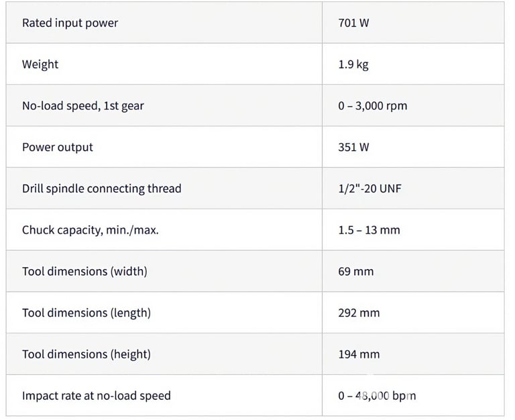This screenshot has width=515, height=420.
Task: Select the 351 W value
Action: pyautogui.click(x=354, y=147)
